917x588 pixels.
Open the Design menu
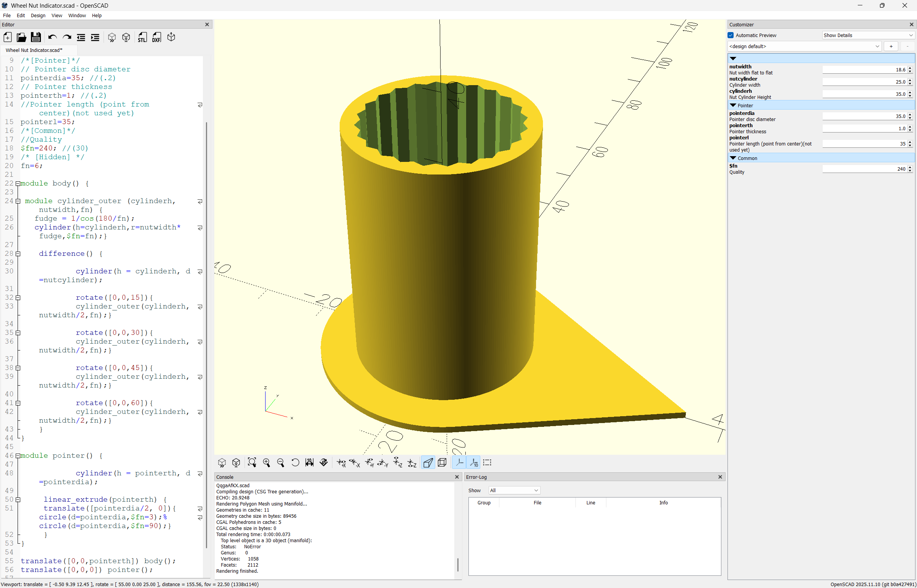pos(38,15)
